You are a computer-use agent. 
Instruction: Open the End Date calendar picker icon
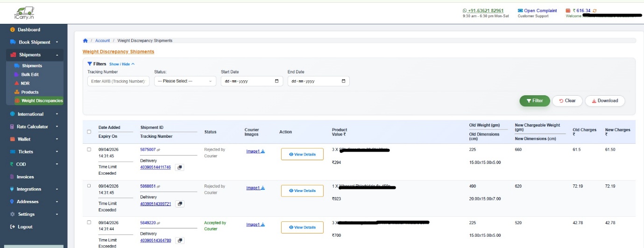(x=344, y=81)
